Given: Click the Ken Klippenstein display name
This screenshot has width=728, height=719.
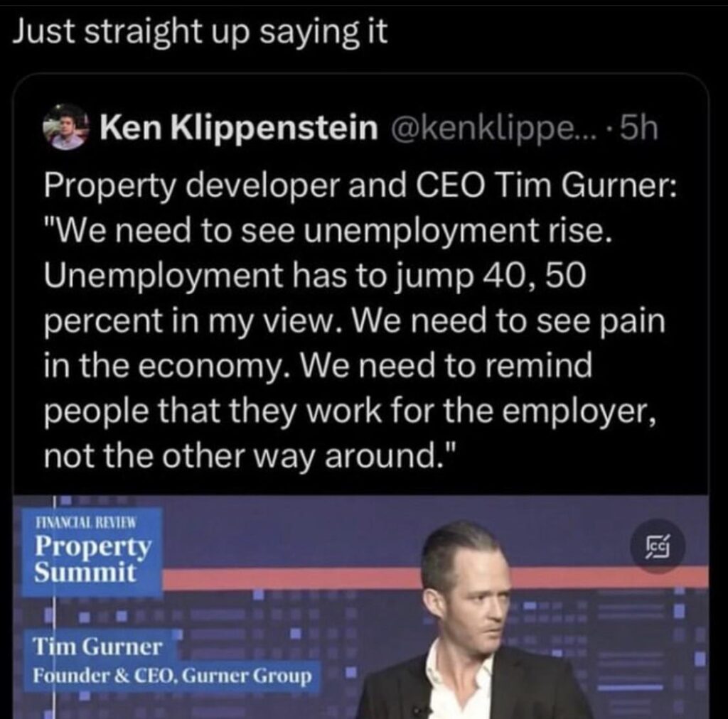Looking at the screenshot, I should point(239,129).
